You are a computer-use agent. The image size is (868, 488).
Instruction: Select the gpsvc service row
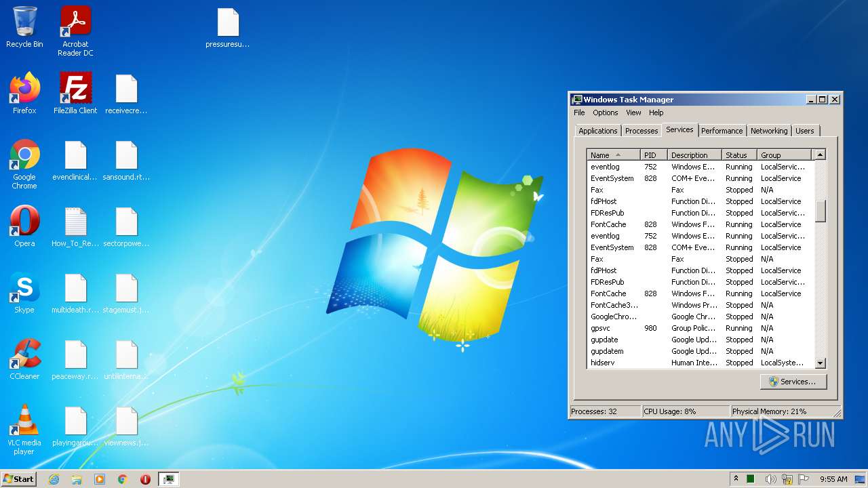(701, 328)
